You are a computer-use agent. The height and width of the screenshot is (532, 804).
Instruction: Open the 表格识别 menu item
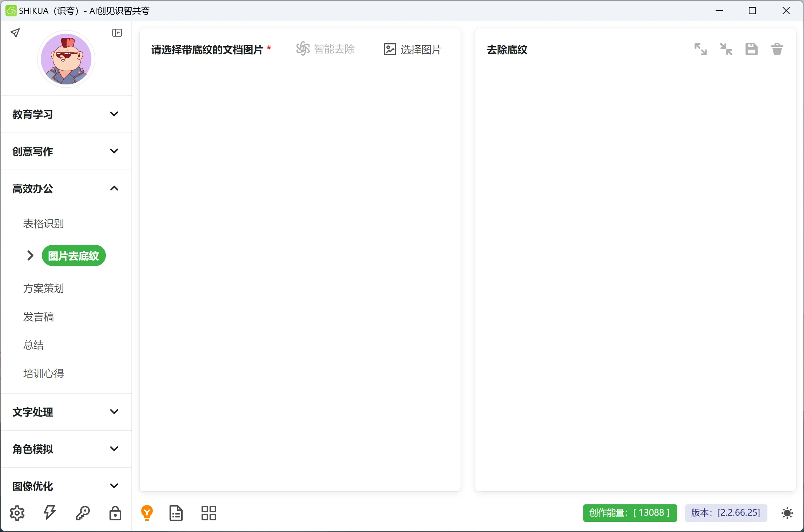[x=44, y=223]
